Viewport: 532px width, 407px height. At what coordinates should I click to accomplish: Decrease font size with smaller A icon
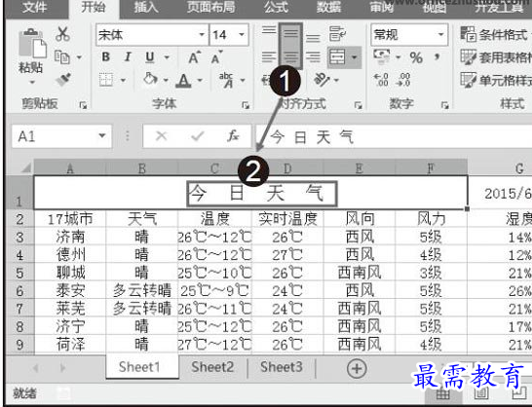(x=216, y=57)
